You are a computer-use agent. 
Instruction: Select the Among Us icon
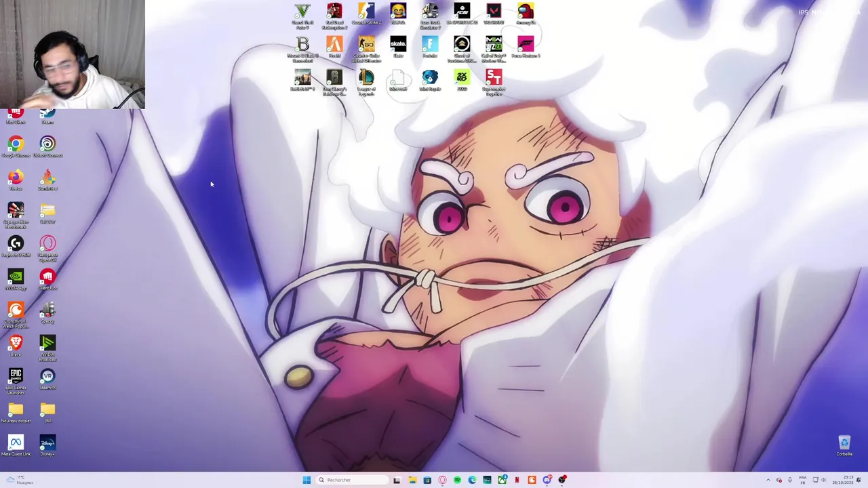(526, 14)
